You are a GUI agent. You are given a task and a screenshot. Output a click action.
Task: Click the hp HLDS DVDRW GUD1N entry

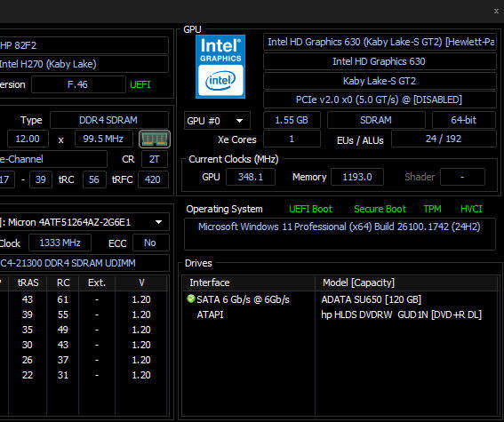coord(402,315)
